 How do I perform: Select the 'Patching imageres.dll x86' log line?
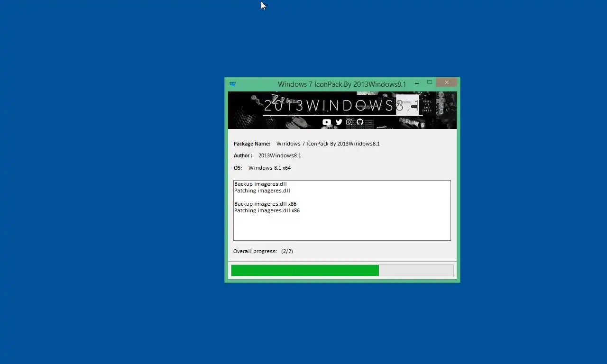pos(267,210)
